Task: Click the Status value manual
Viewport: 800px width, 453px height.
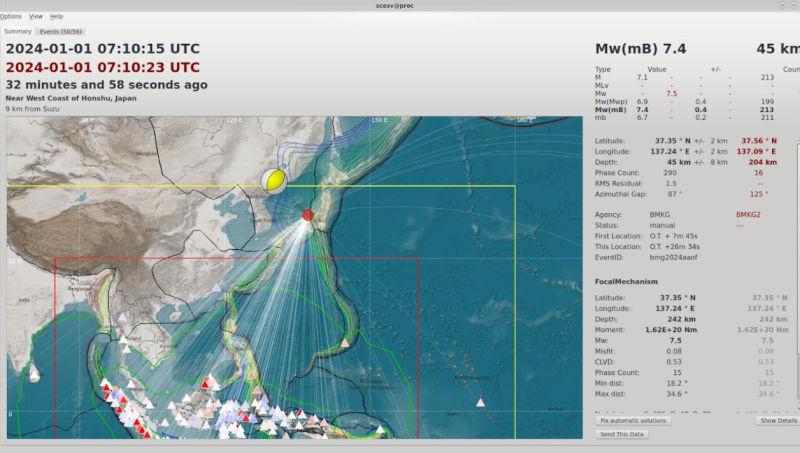Action: click(x=662, y=225)
